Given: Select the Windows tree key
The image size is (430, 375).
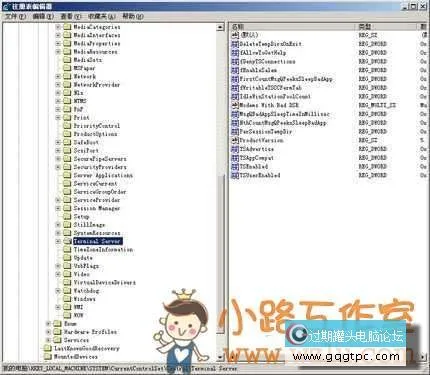Looking at the screenshot, I should pyautogui.click(x=85, y=299).
